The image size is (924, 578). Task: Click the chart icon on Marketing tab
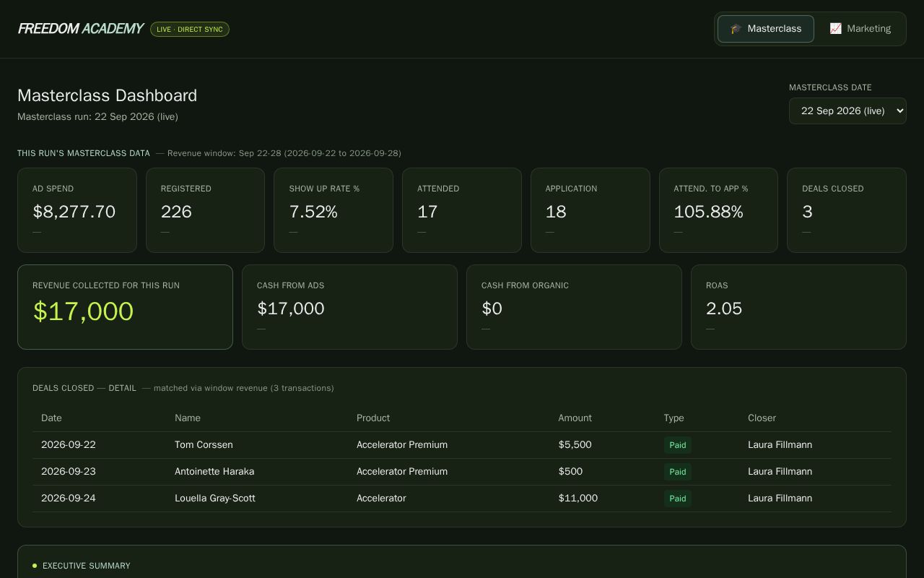click(835, 29)
